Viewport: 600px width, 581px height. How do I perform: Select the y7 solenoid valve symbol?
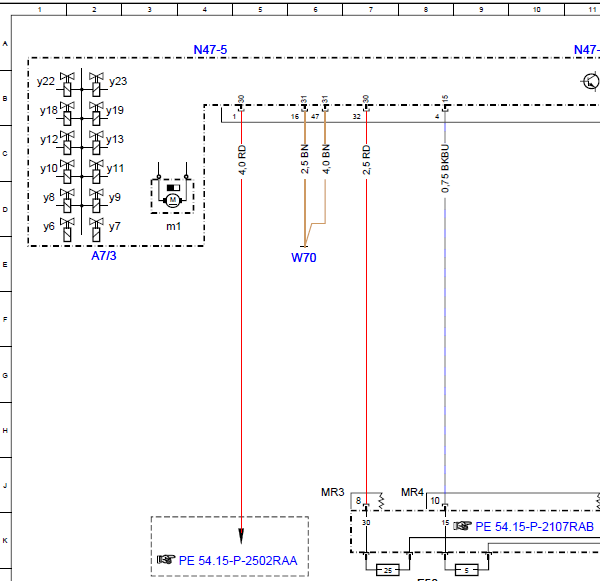click(96, 230)
